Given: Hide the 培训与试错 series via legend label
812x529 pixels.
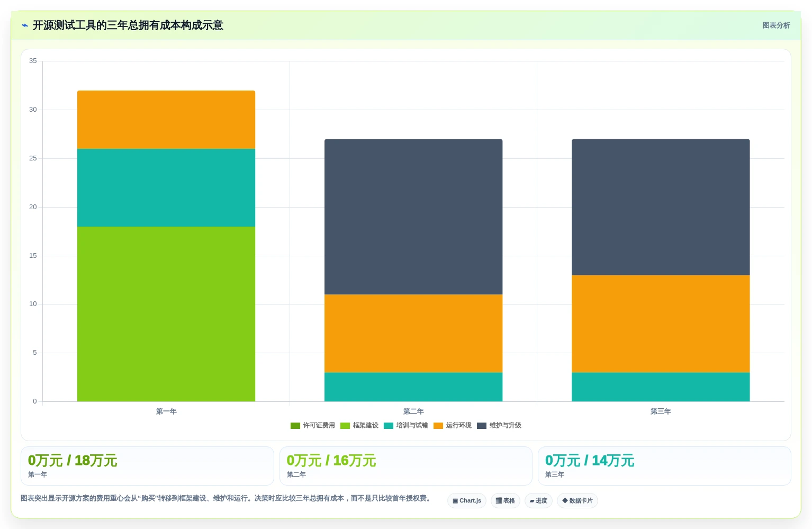Looking at the screenshot, I should pyautogui.click(x=412, y=426).
